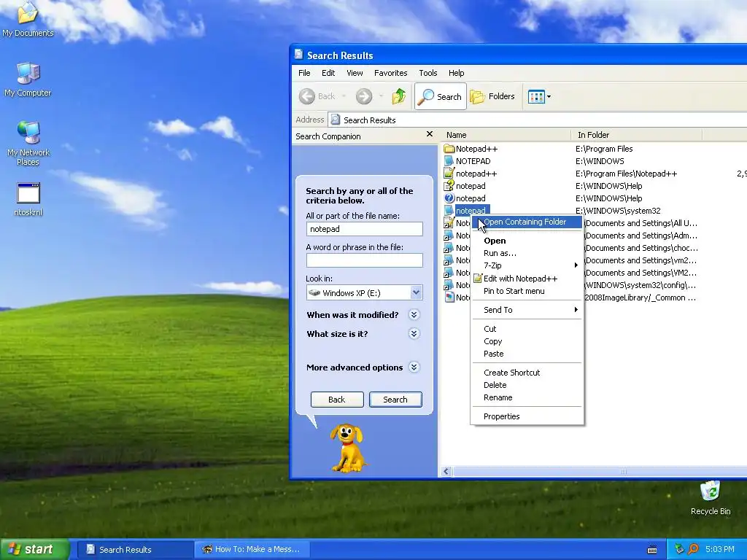Click the Back button in Search Companion
The height and width of the screenshot is (560, 747).
click(x=337, y=400)
